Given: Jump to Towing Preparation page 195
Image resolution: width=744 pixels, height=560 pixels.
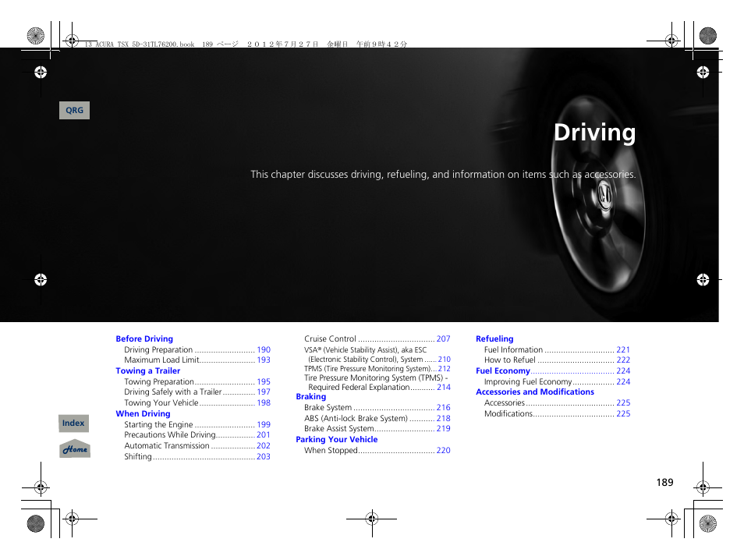Looking at the screenshot, I should click(194, 381).
